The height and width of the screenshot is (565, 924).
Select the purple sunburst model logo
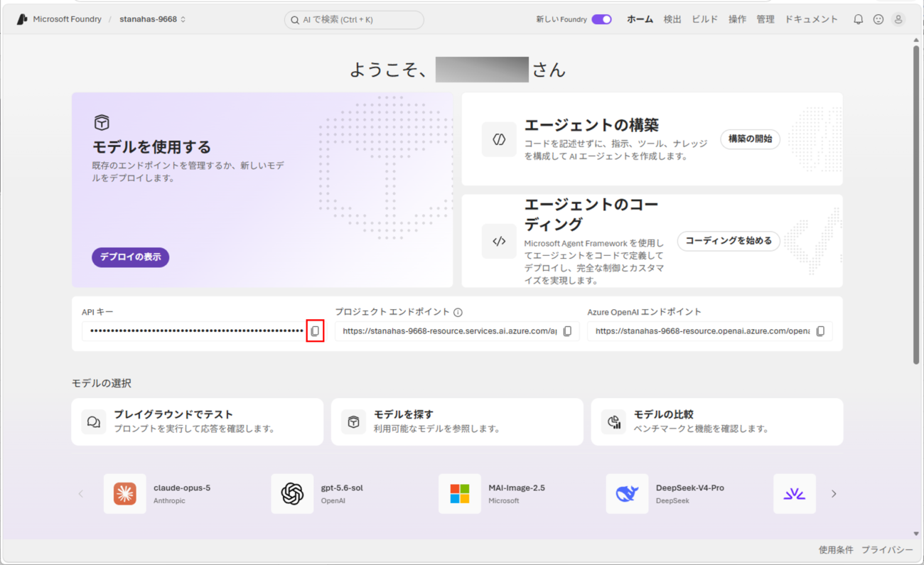tap(795, 494)
